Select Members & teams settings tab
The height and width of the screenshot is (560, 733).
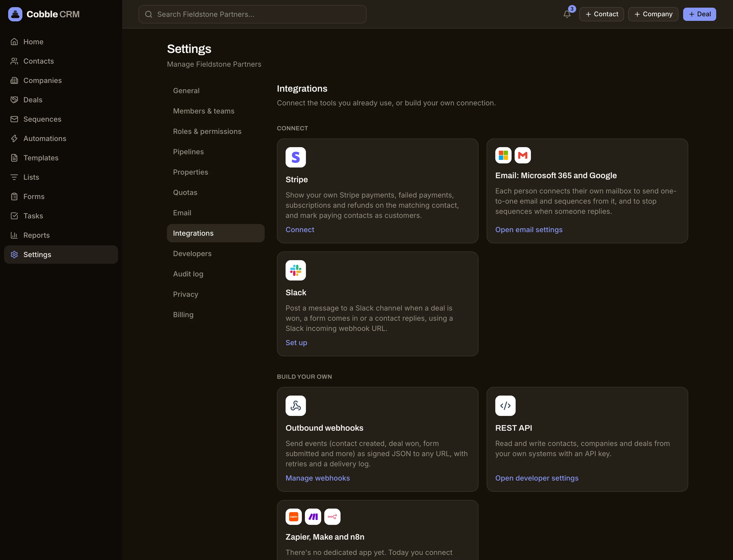click(x=216, y=111)
